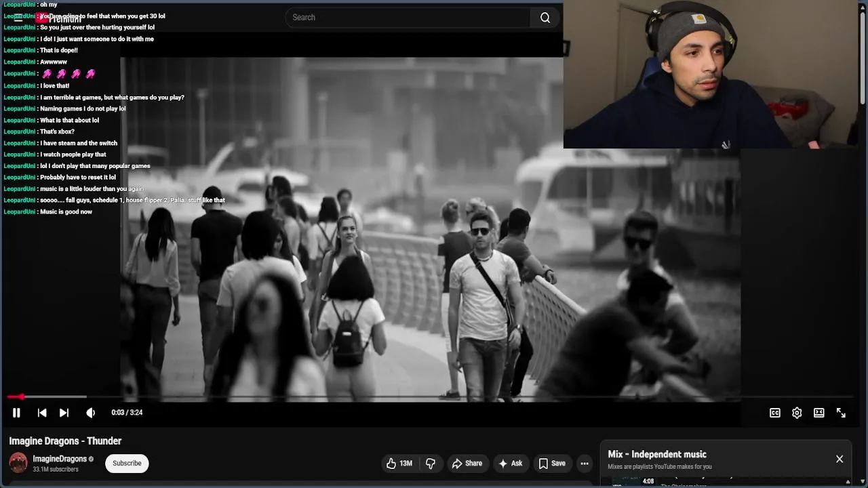Image resolution: width=868 pixels, height=488 pixels.
Task: Open player settings gear
Action: pos(797,413)
